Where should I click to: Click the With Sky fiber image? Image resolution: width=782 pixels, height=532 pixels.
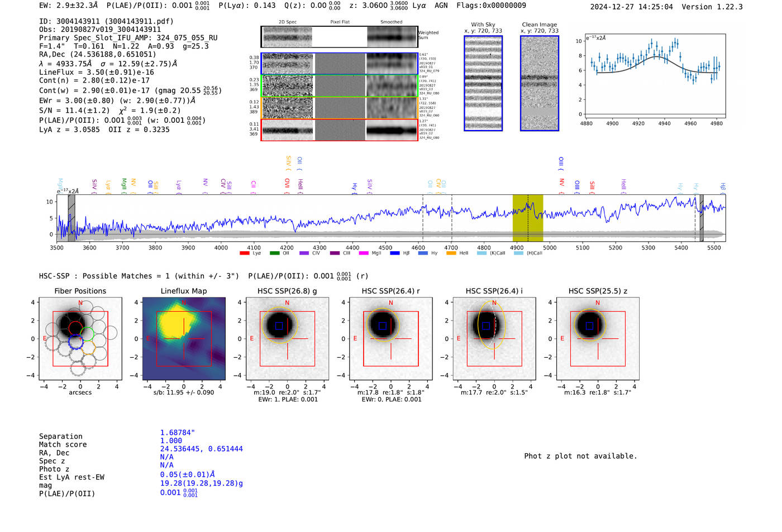[x=483, y=83]
